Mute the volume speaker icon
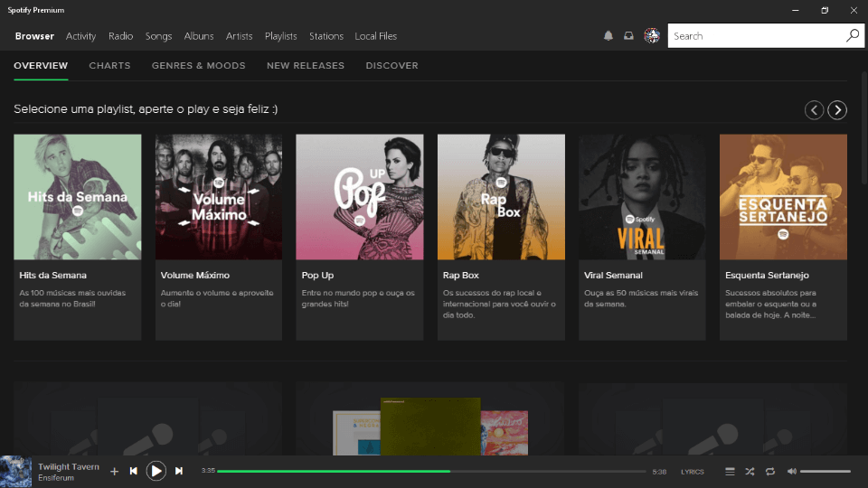868x488 pixels. click(792, 472)
